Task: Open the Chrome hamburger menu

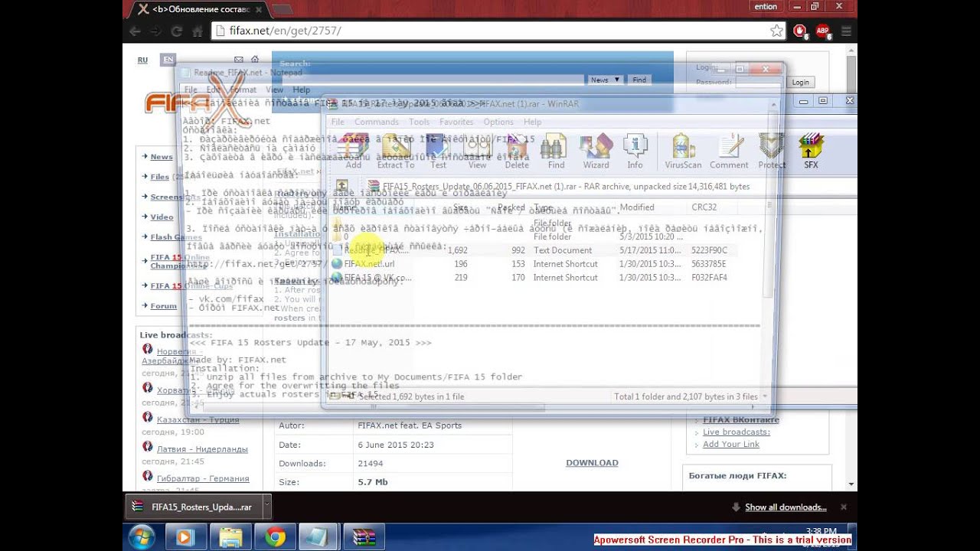Action: tap(846, 31)
